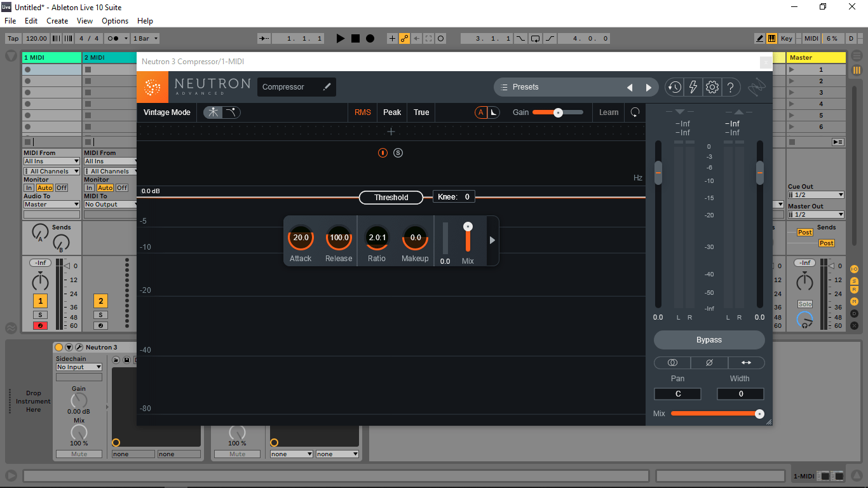Click the Stop button in transport
Image resolution: width=868 pixels, height=488 pixels.
(x=355, y=38)
